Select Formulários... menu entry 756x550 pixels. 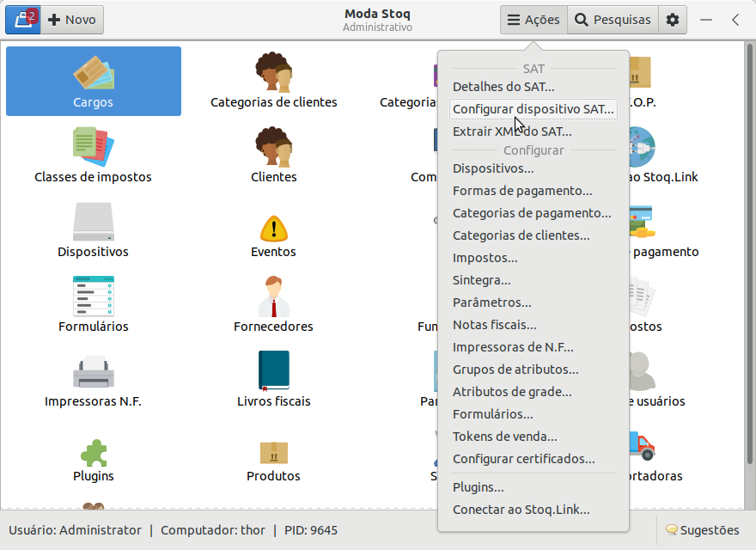pos(533,414)
